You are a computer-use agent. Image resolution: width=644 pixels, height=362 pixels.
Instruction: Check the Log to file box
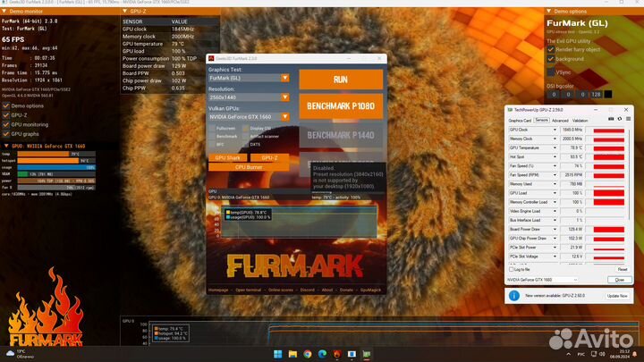tap(511, 268)
